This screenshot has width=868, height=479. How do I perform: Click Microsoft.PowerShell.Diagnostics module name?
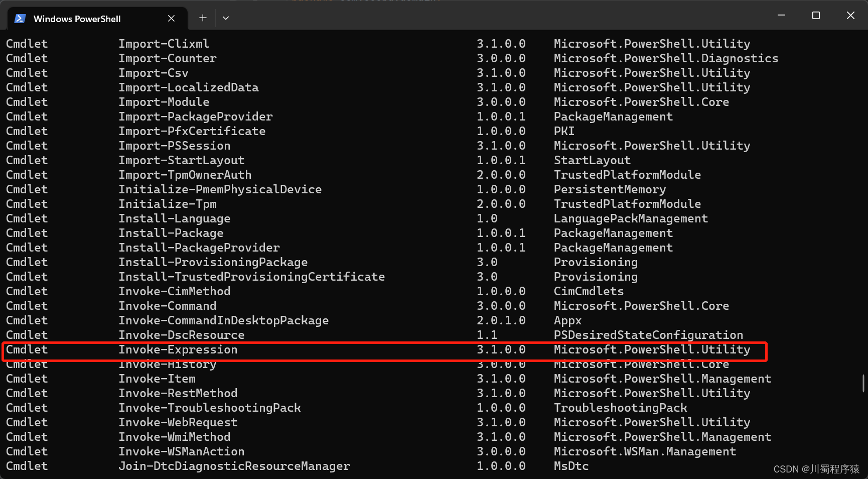pyautogui.click(x=666, y=58)
